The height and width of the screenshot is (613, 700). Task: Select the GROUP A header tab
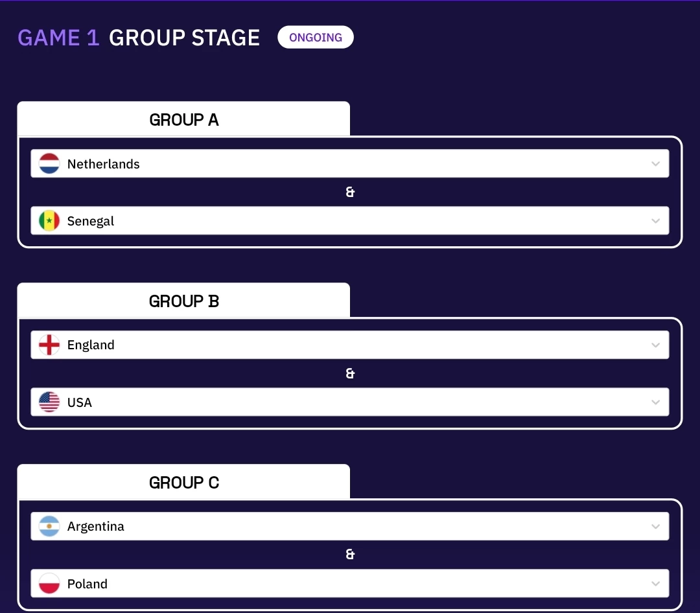pos(183,119)
